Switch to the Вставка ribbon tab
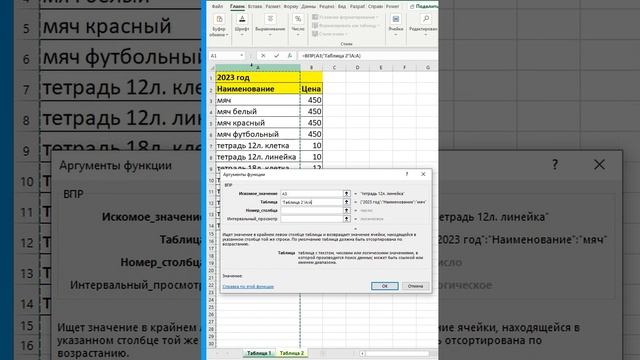This screenshot has height=360, width=640. (255, 7)
